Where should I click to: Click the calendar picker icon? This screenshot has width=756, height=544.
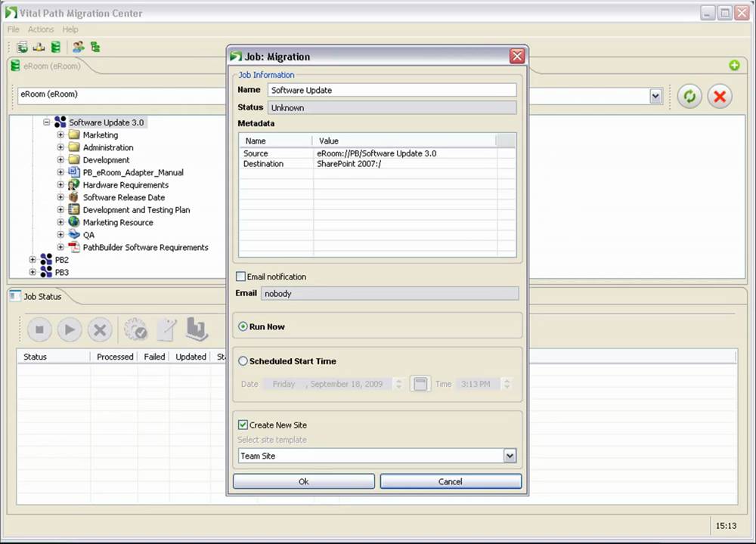[x=420, y=384]
